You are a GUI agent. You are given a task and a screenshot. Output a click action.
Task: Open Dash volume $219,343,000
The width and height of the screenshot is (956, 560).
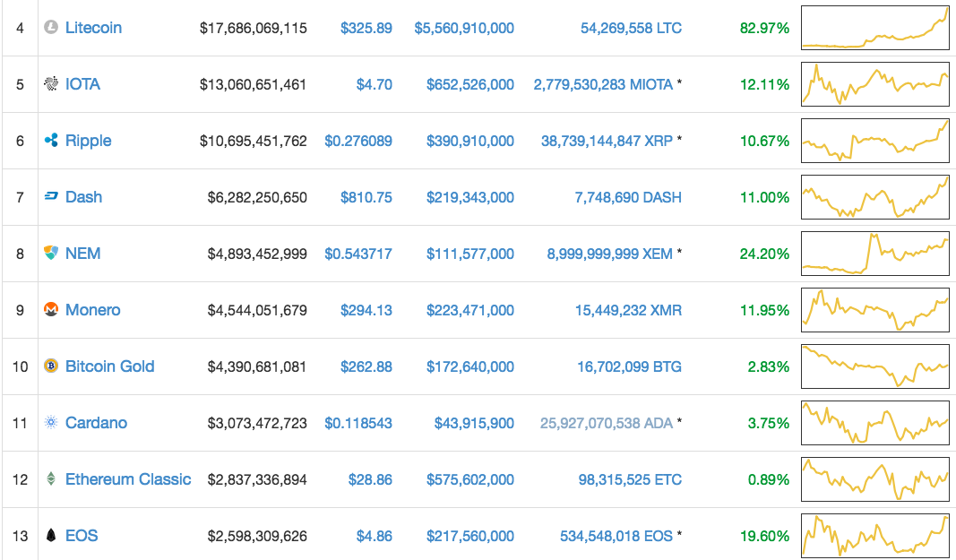pos(470,197)
